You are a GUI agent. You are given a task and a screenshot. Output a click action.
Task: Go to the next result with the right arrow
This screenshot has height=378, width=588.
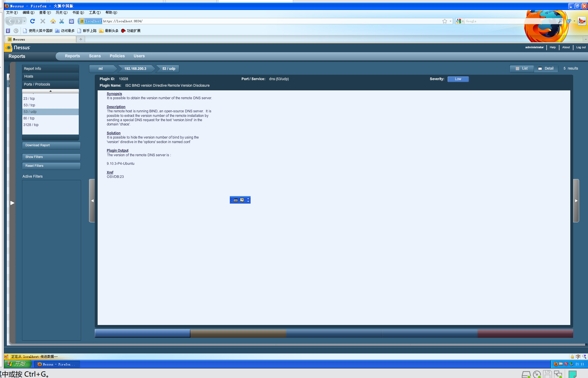click(x=576, y=201)
